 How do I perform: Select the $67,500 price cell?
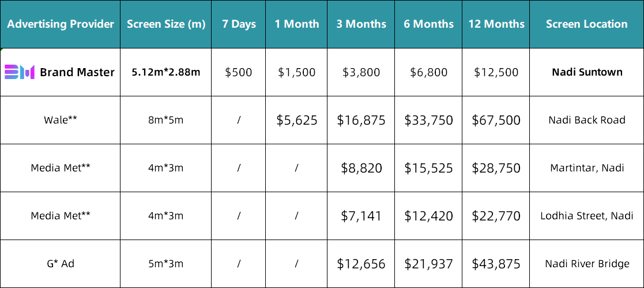[496, 120]
